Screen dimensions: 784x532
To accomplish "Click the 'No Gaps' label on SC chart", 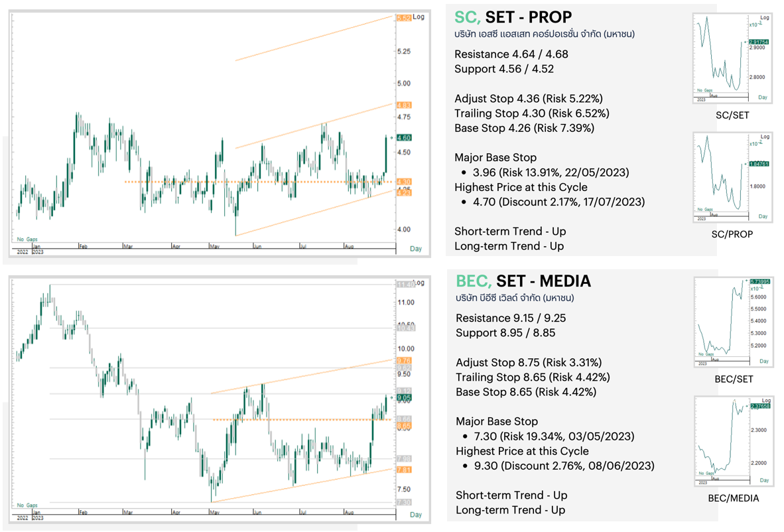I will tap(27, 239).
